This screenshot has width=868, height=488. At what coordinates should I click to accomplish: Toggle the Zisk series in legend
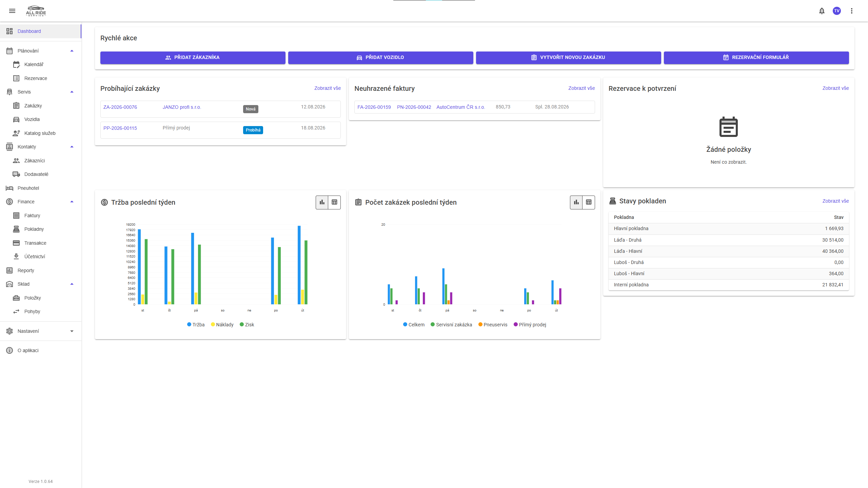(247, 325)
